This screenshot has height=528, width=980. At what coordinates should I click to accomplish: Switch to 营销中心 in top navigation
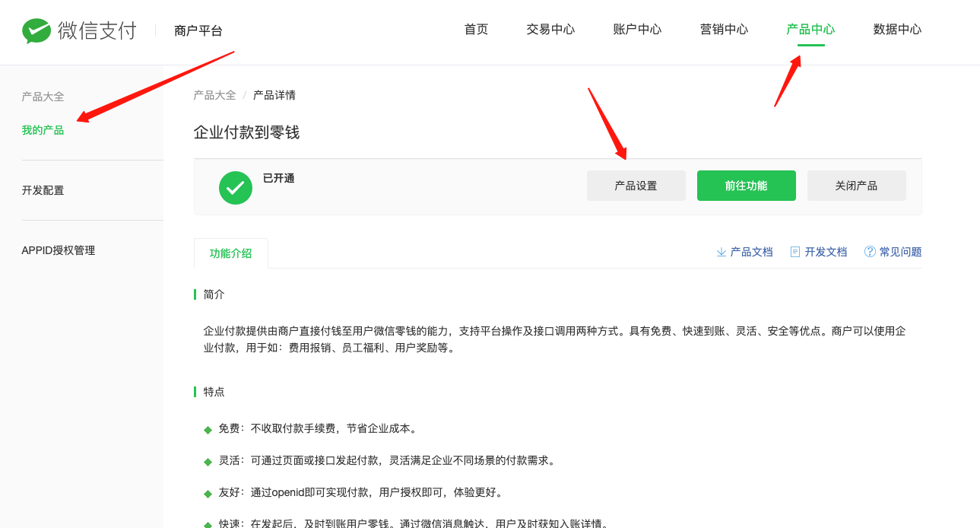click(724, 30)
